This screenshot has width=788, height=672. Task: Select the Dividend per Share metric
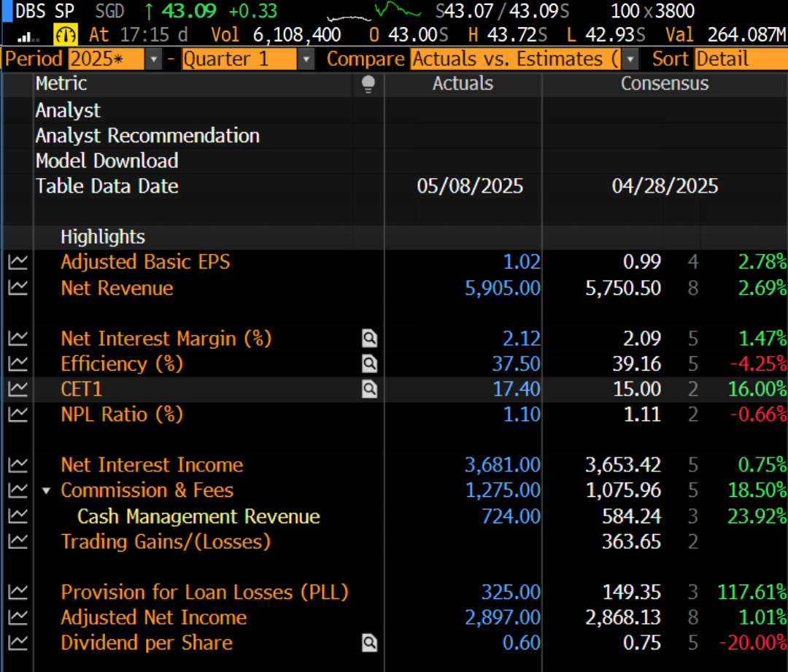147,642
